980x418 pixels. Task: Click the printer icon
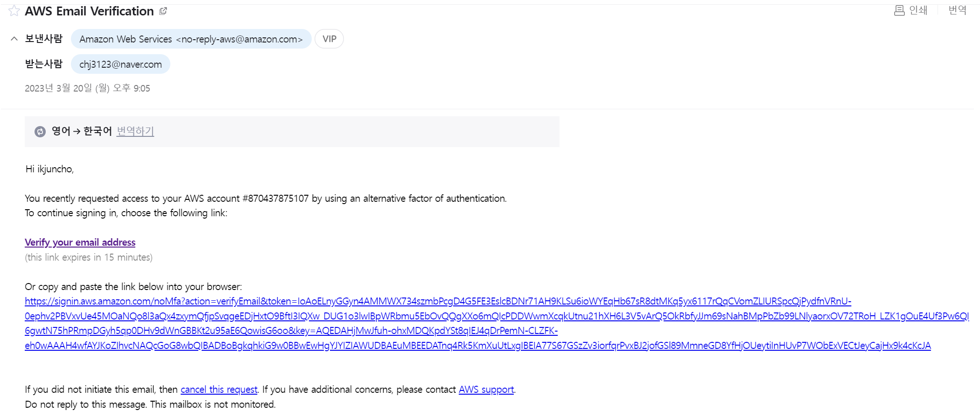[899, 10]
